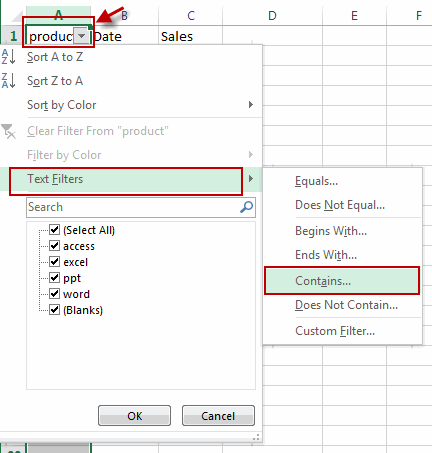This screenshot has width=432, height=453.
Task: Click the Sort A to Z icon
Action: coord(8,57)
